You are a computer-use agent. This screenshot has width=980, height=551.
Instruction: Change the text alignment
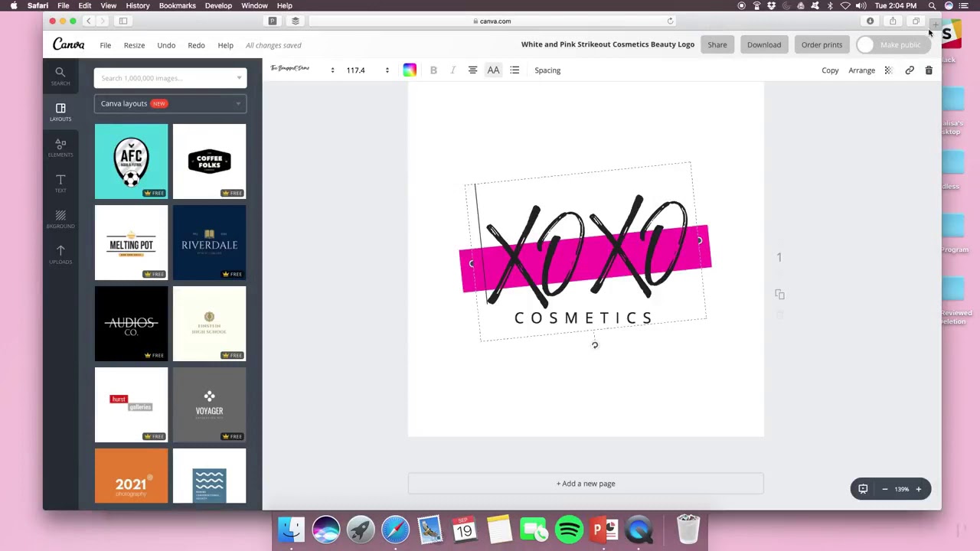pos(472,70)
